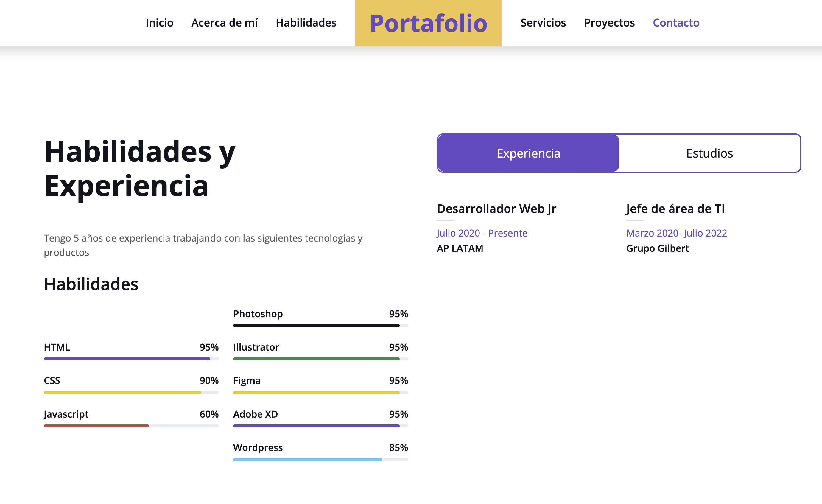Click the Desarrollador Web Jr job title

(x=497, y=209)
